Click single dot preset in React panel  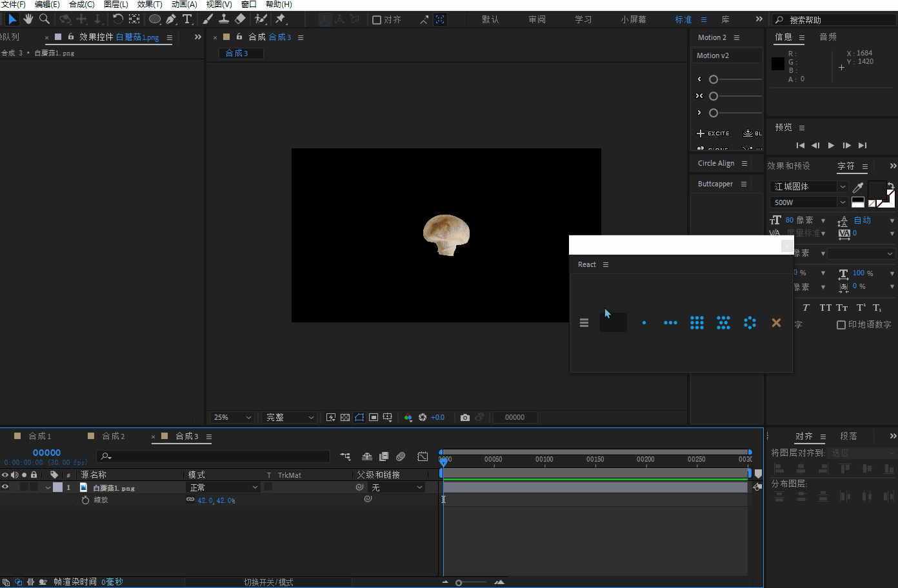click(x=644, y=323)
